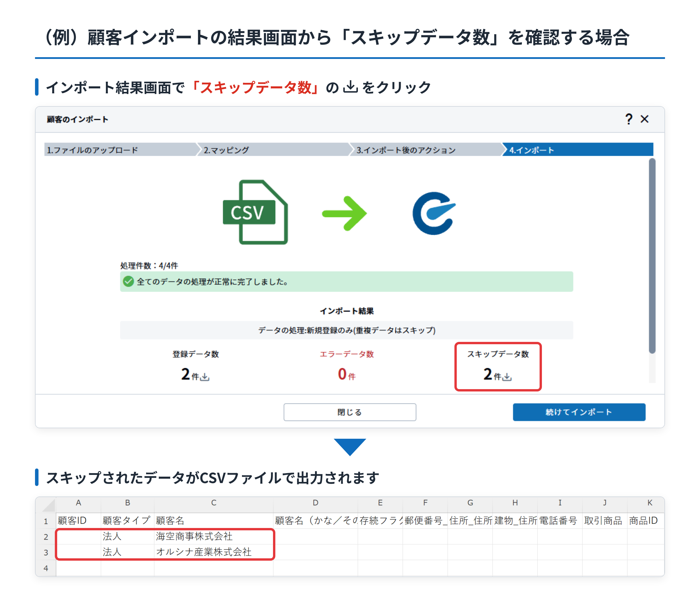Select row 2 header in spreadsheet
The image size is (700, 605).
click(x=45, y=536)
